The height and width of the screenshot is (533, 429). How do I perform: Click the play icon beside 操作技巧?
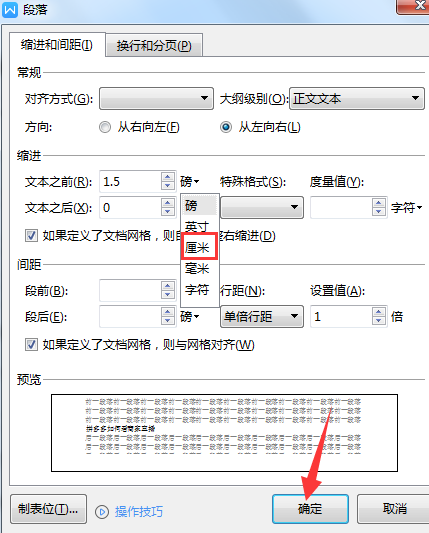(x=102, y=512)
